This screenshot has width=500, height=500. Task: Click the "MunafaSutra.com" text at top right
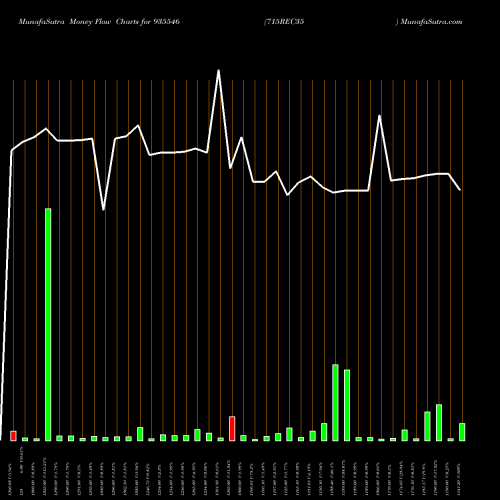tap(431, 22)
